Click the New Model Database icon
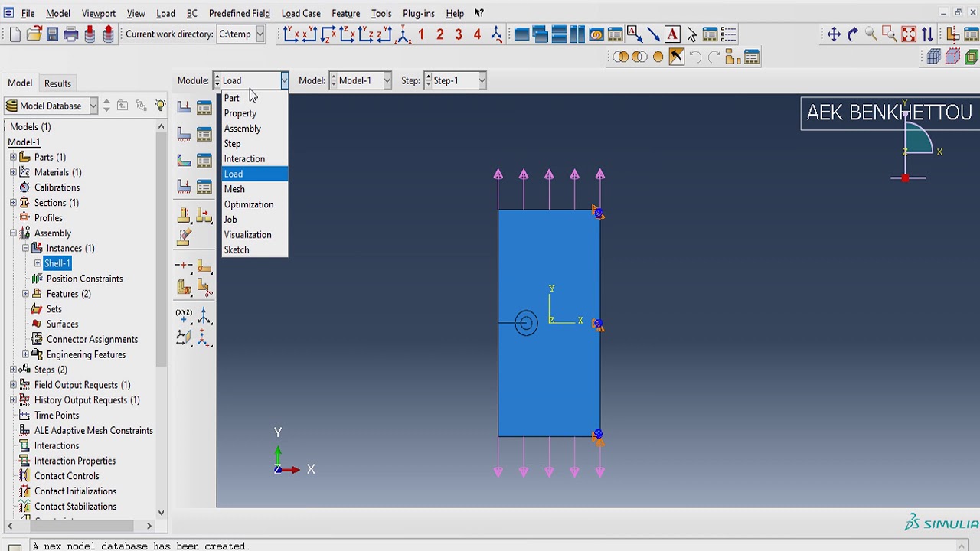The height and width of the screenshot is (551, 980). [x=15, y=34]
